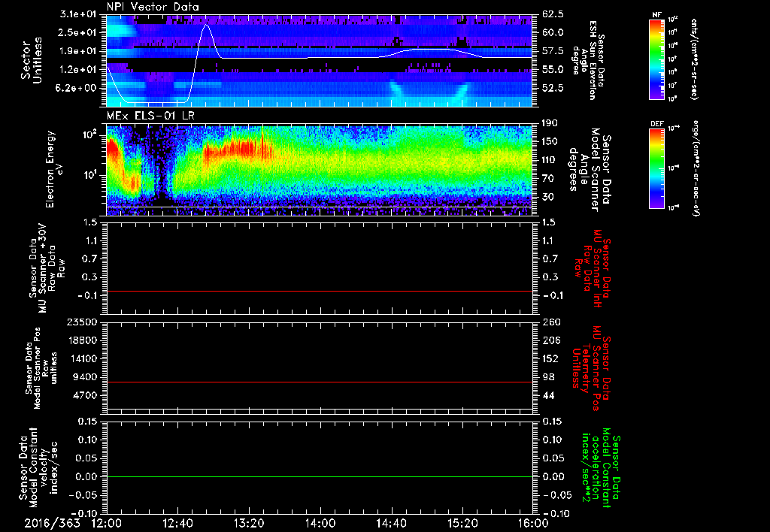
Task: Click the white line in Scanner Pos panel
Action: click(x=320, y=409)
